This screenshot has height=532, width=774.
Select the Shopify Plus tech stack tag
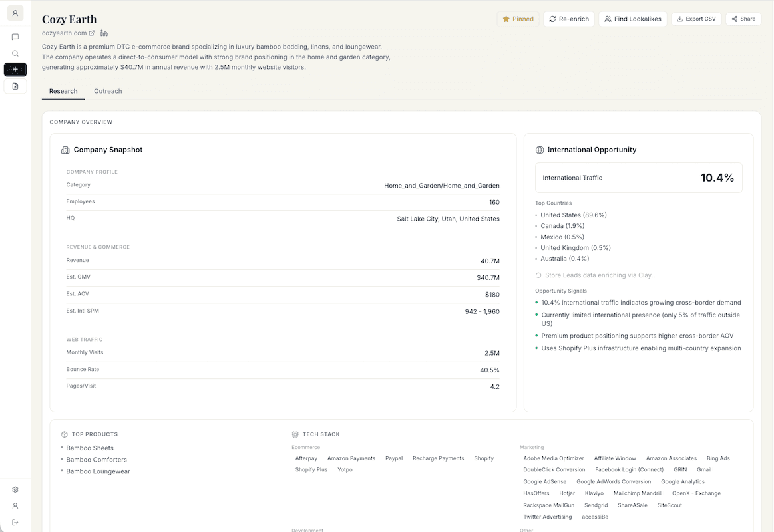point(311,469)
